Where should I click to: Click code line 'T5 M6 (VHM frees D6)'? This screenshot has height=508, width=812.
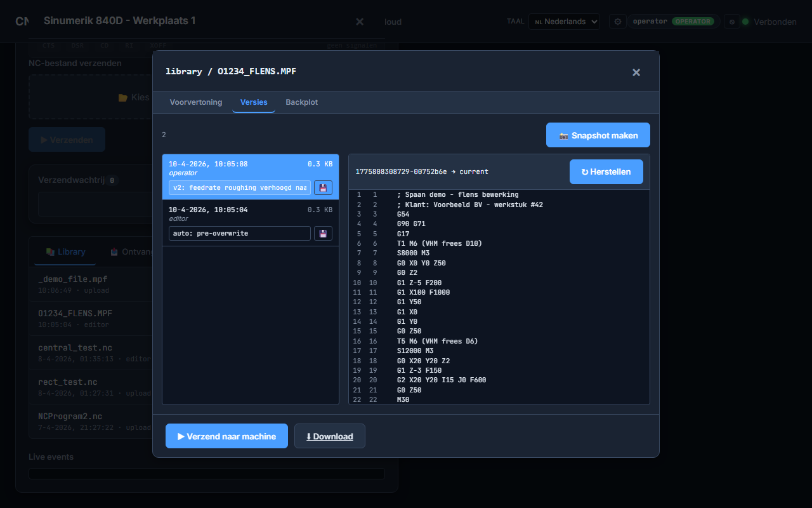pyautogui.click(x=437, y=341)
